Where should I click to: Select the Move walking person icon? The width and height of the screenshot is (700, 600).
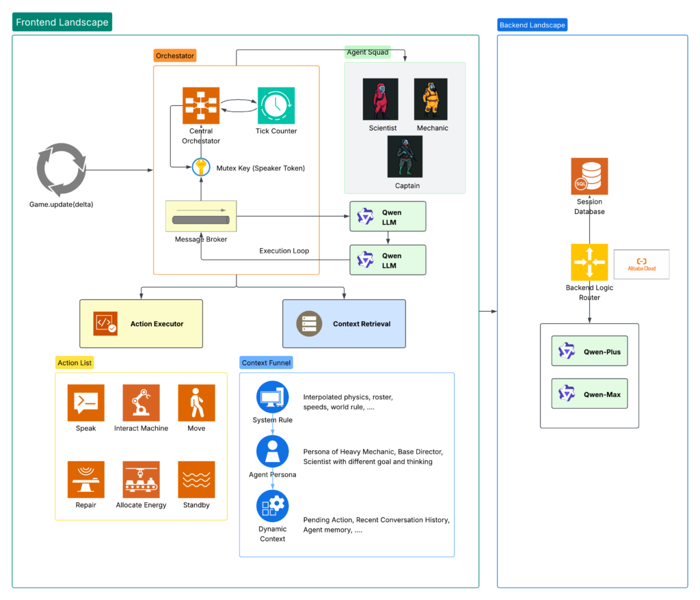click(x=196, y=403)
